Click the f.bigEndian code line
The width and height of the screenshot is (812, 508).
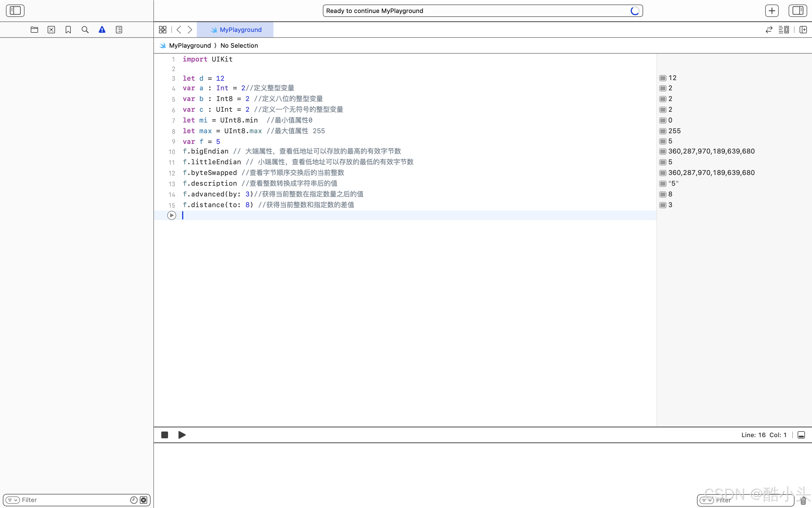click(x=292, y=151)
